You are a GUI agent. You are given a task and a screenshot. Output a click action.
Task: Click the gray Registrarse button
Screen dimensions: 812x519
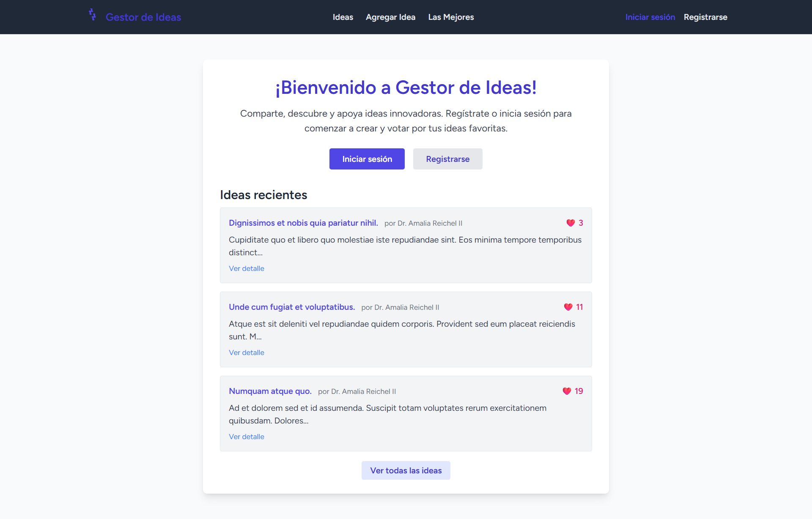pyautogui.click(x=447, y=159)
